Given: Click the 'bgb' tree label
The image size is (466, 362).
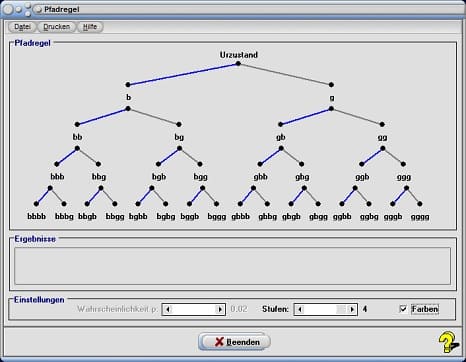Looking at the screenshot, I should coord(159,177).
